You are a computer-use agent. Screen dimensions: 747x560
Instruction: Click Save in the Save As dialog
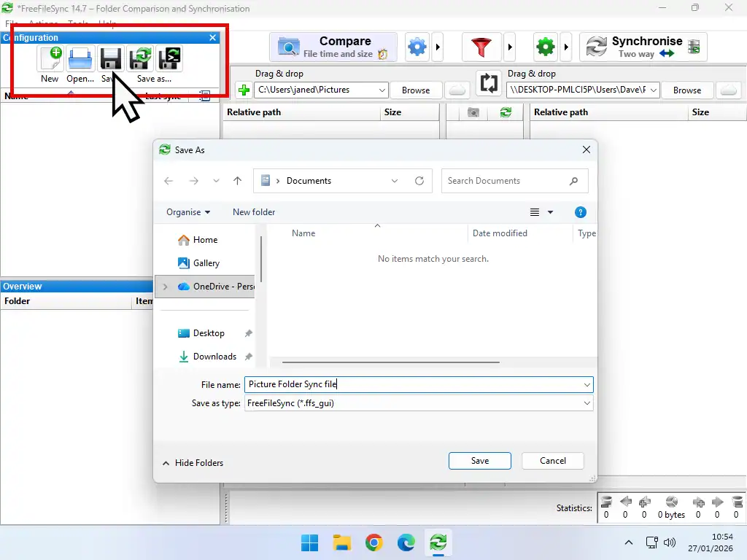[479, 460]
